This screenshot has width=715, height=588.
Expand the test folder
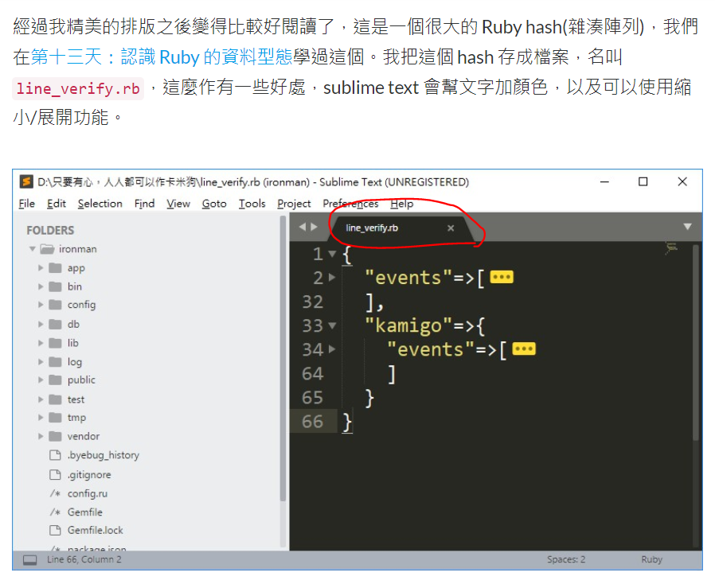click(x=41, y=399)
